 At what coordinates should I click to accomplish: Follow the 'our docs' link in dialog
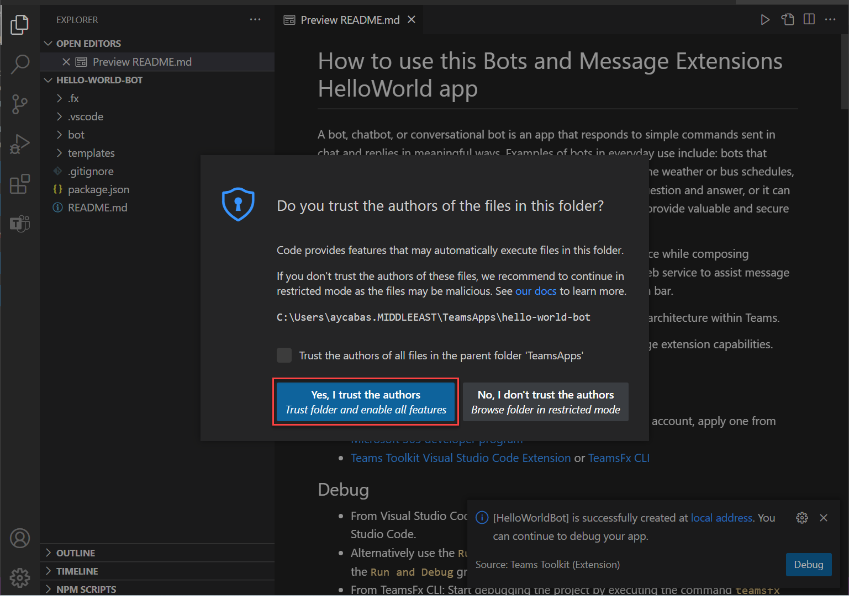coord(536,291)
